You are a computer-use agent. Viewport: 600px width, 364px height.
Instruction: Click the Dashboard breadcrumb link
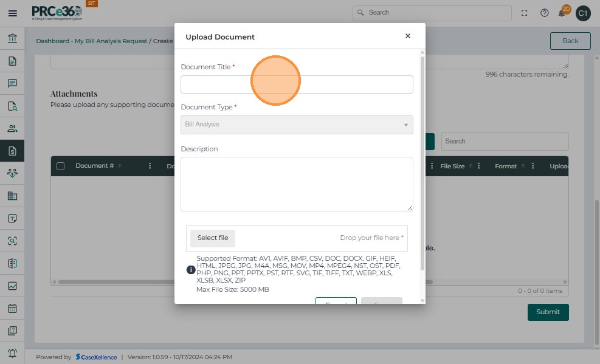tap(52, 41)
